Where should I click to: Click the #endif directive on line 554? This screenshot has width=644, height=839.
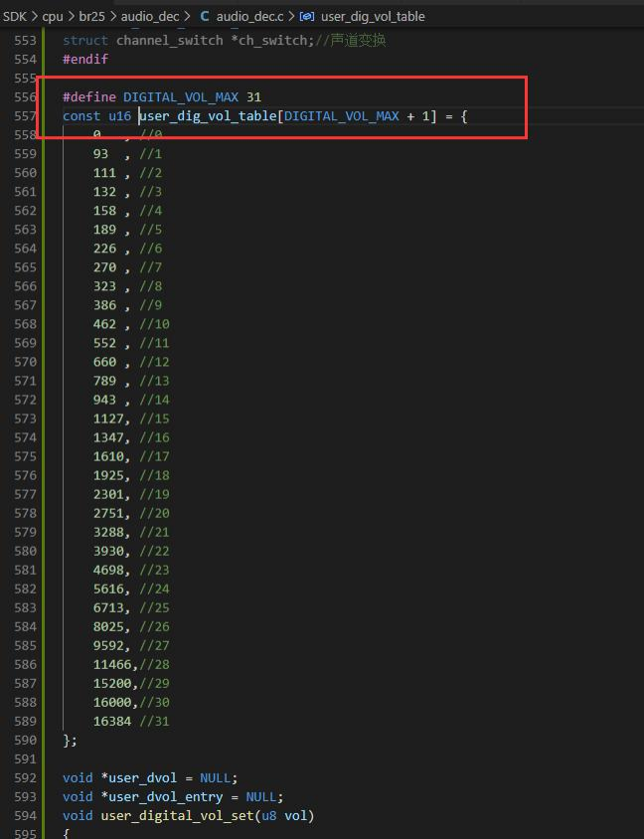tap(85, 59)
